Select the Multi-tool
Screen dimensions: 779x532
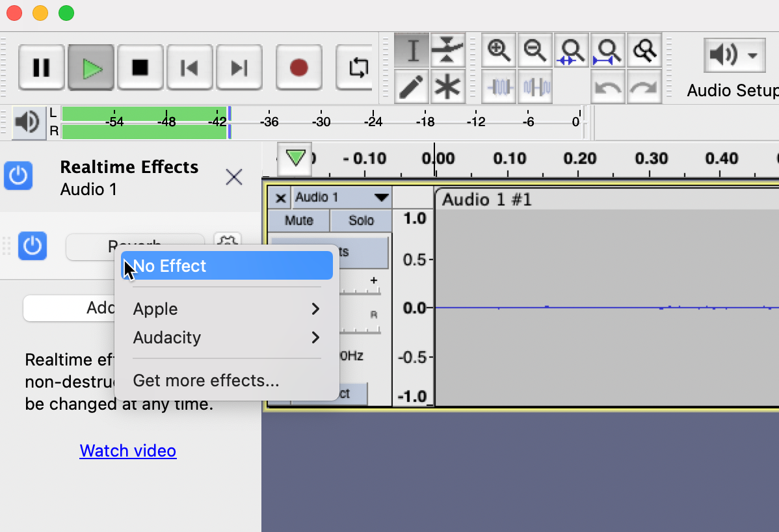[449, 85]
